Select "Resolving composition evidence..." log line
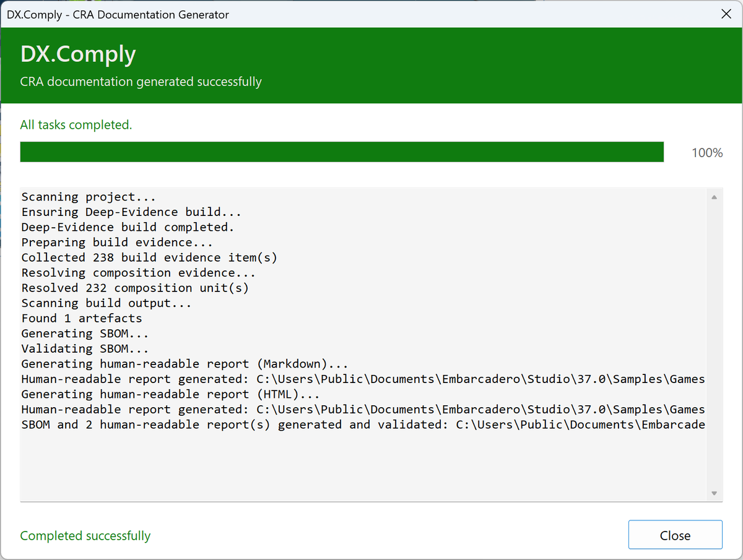The height and width of the screenshot is (560, 743). click(139, 273)
